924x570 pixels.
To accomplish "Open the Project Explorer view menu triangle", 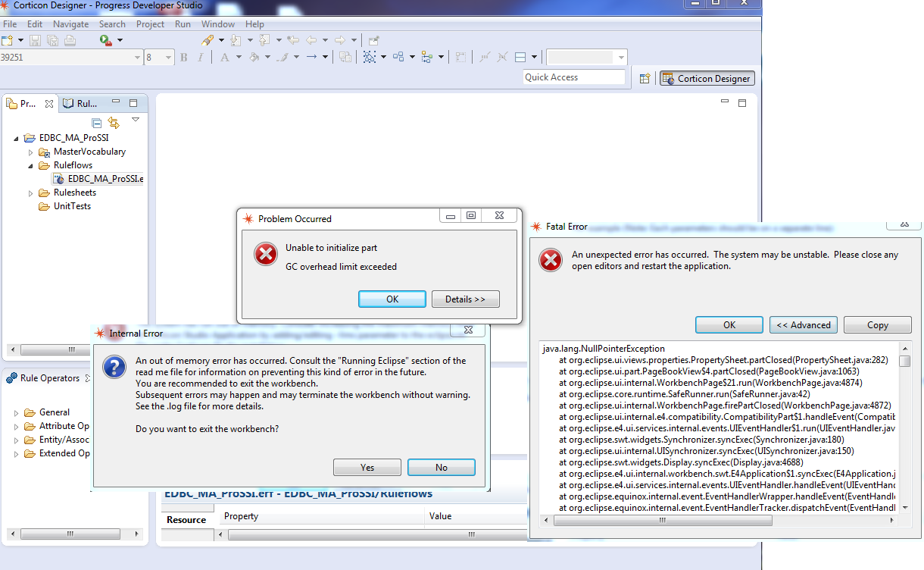I will tap(136, 120).
